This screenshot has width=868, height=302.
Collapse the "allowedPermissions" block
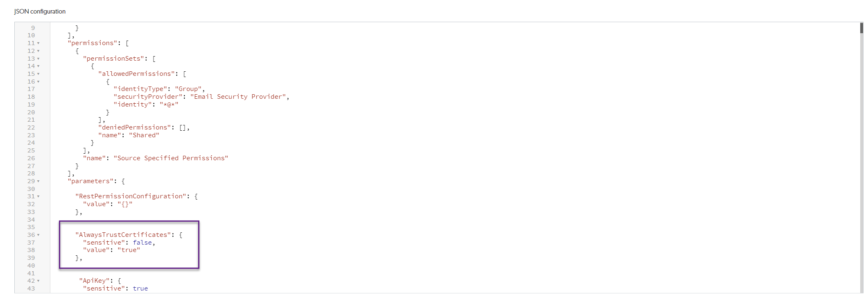click(38, 74)
